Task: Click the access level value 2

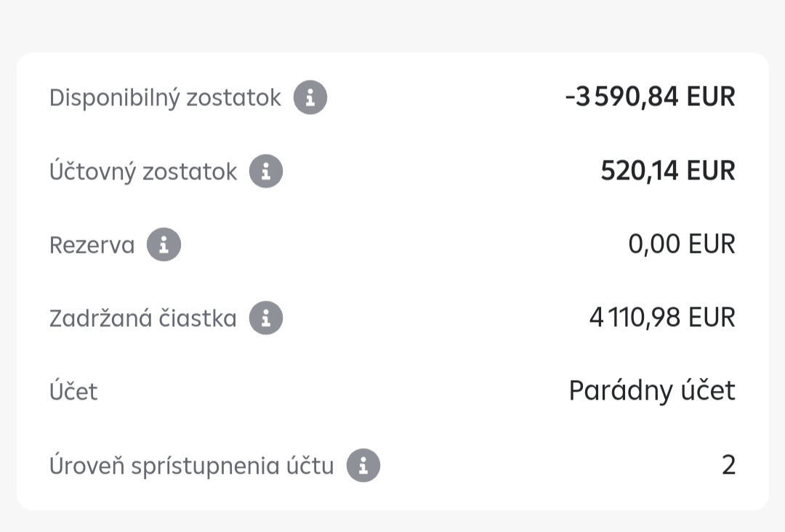Action: [728, 465]
